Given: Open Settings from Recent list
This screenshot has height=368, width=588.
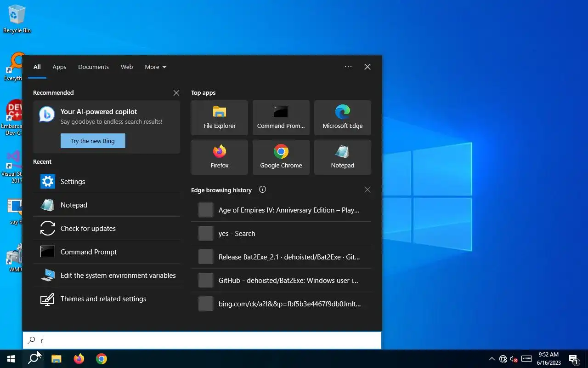Looking at the screenshot, I should 107,181.
